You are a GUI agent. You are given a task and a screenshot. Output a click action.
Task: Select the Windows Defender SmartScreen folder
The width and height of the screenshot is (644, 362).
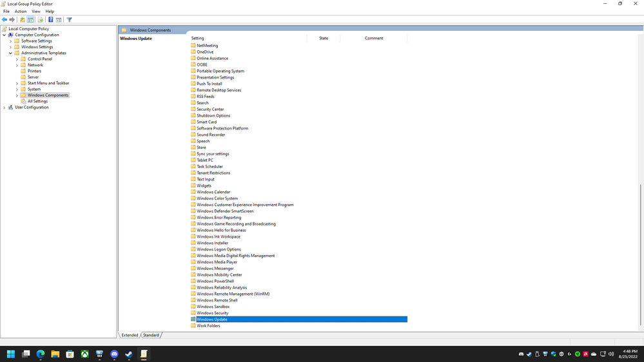coord(225,211)
